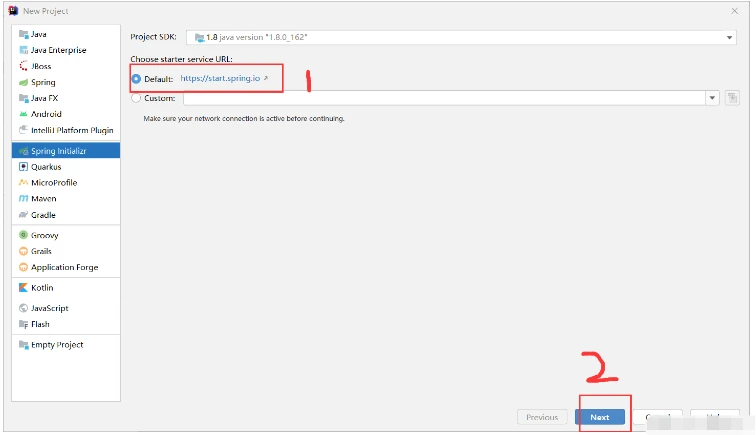This screenshot has height=435, width=756.
Task: Select Java Enterprise in the project list
Action: tap(58, 50)
